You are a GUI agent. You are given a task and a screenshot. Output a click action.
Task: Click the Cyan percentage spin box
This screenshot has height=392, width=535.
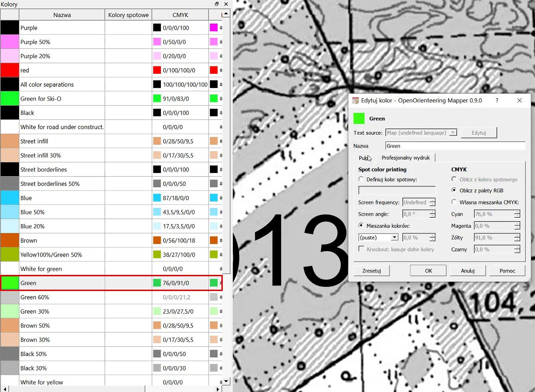(x=497, y=214)
